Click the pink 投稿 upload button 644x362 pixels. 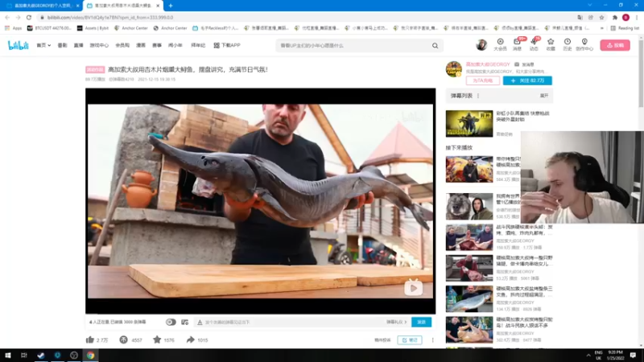(615, 45)
